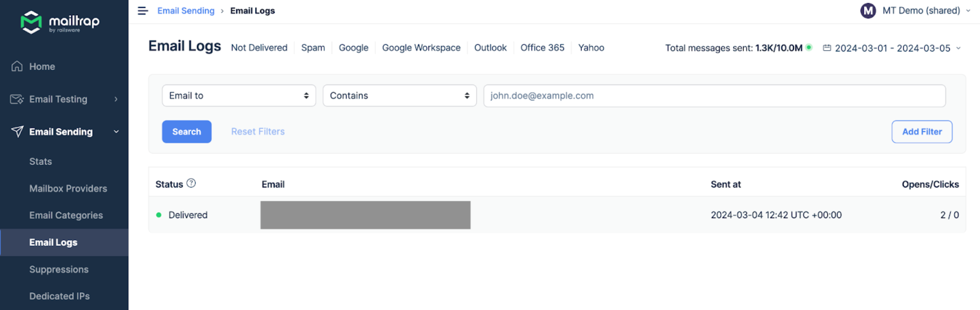This screenshot has width=980, height=310.
Task: Click the hamburger menu icon
Action: pyautogui.click(x=143, y=11)
